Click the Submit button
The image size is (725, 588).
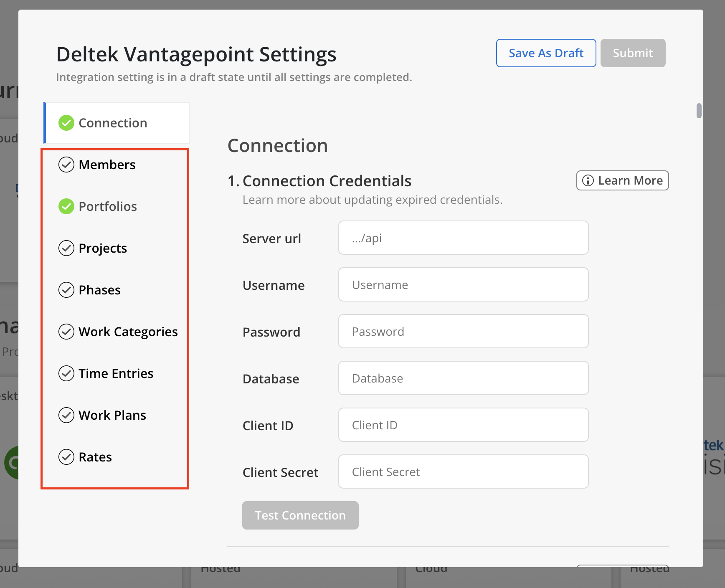[633, 53]
